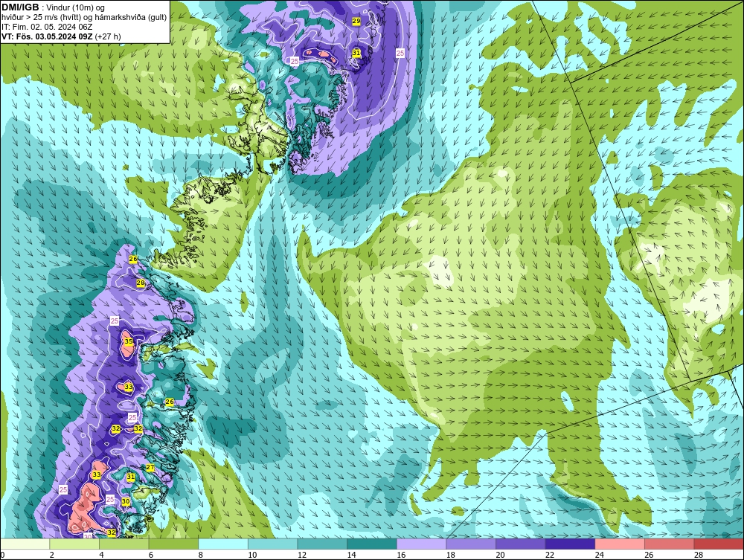Viewport: 744px width, 560px height.
Task: Pick the 0–2 m/s palest legend swatch
Action: coord(25,544)
